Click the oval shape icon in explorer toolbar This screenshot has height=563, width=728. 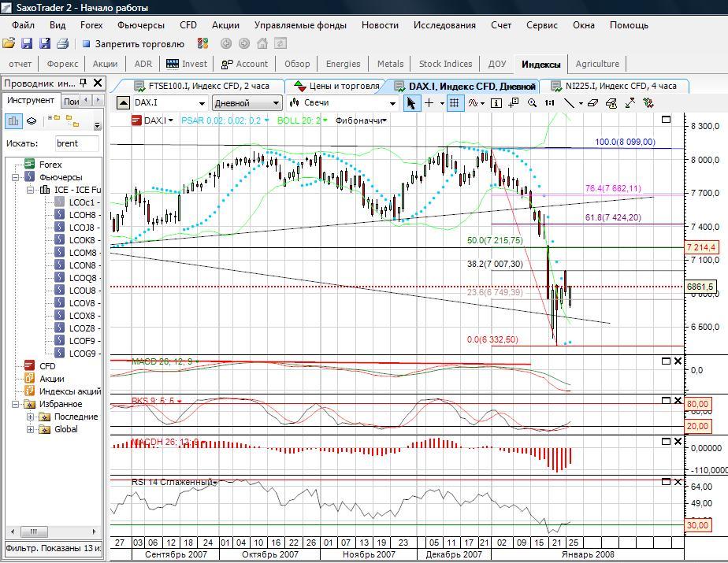tap(32, 121)
